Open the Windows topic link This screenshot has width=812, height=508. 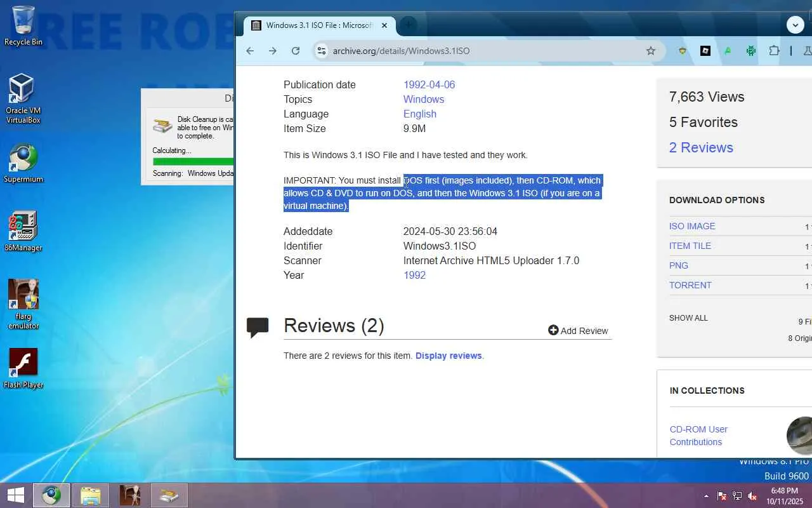click(x=424, y=99)
